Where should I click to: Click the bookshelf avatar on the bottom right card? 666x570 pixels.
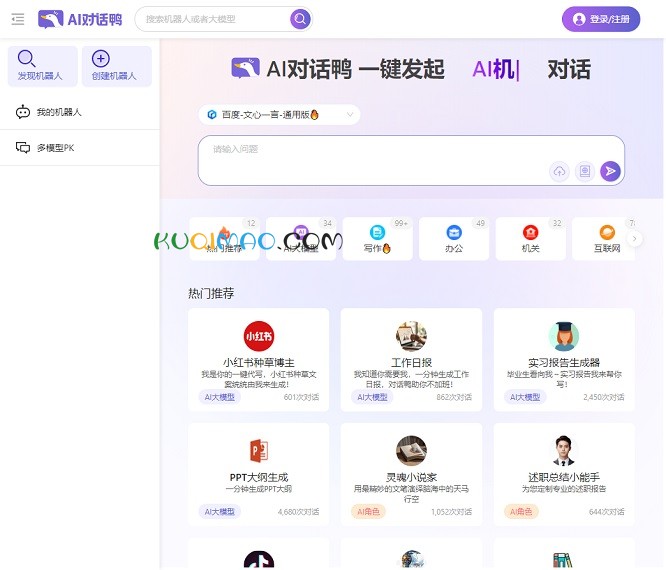point(564,560)
